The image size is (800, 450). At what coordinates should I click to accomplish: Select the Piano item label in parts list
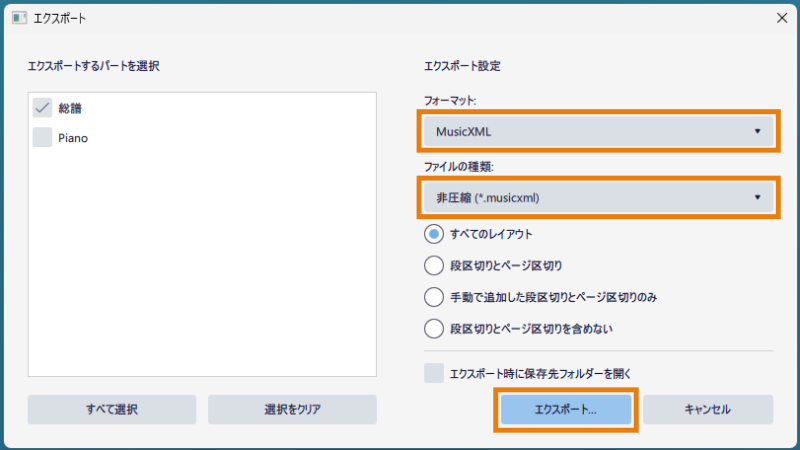(73, 138)
